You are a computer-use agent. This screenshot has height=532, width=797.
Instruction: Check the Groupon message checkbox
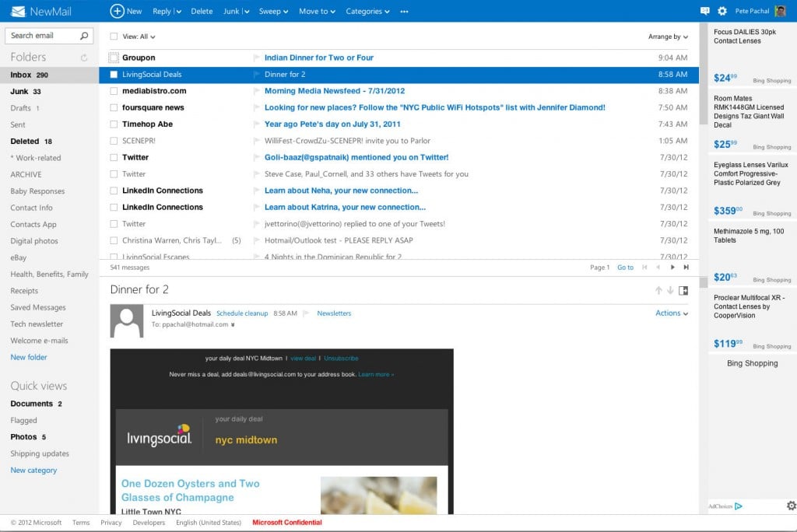pos(114,58)
